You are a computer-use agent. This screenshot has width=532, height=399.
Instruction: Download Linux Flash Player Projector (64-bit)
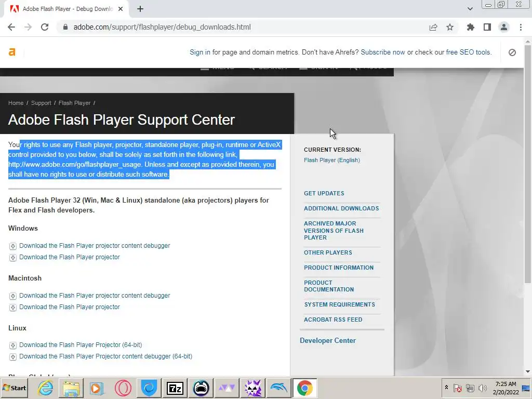[x=81, y=345]
